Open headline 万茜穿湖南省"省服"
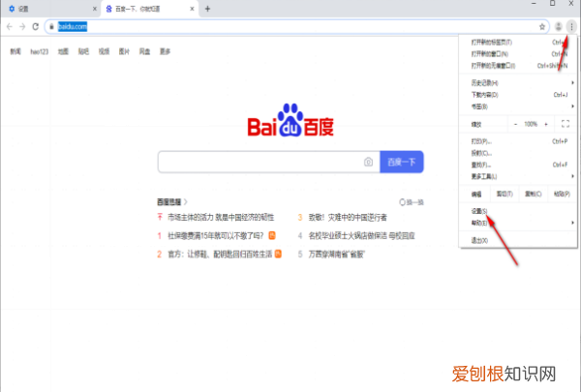This screenshot has width=581, height=392. (x=337, y=255)
